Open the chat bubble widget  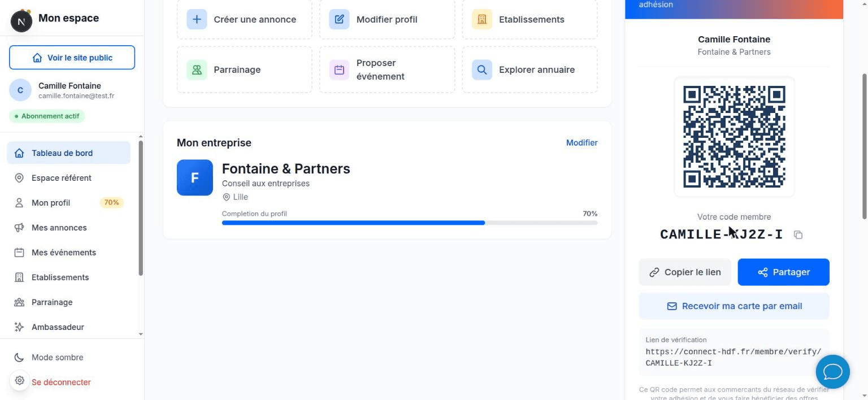(x=833, y=372)
